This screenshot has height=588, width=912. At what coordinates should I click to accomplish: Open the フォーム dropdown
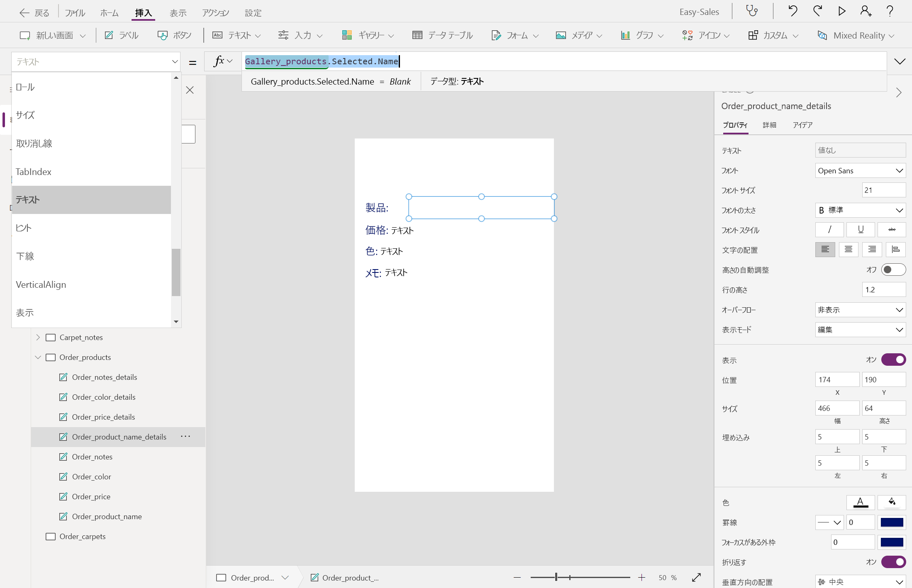tap(515, 35)
